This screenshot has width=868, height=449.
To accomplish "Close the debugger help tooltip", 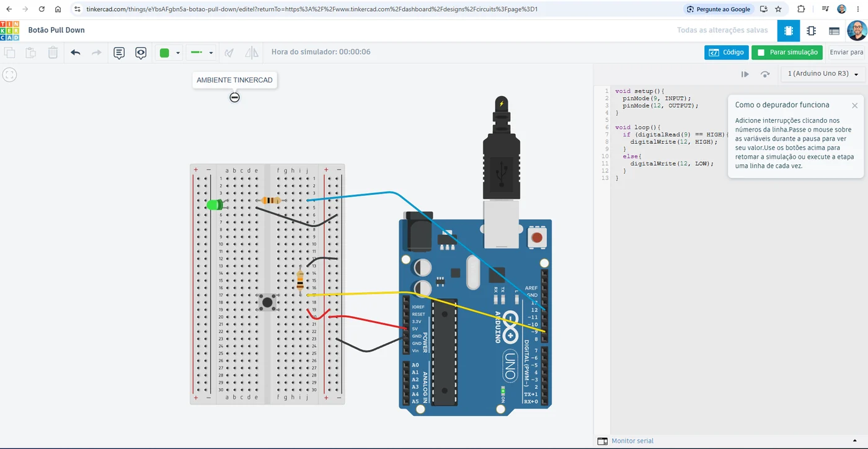I will [854, 105].
